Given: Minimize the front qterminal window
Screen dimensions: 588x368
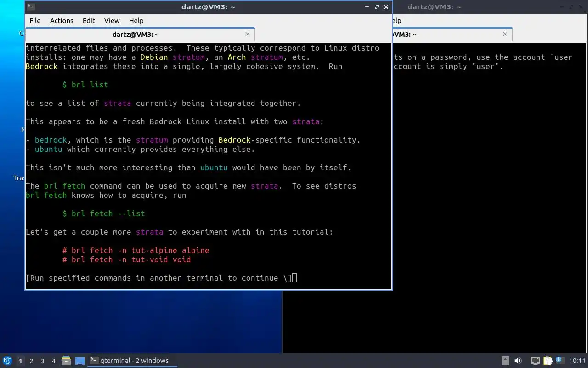Looking at the screenshot, I should [367, 7].
